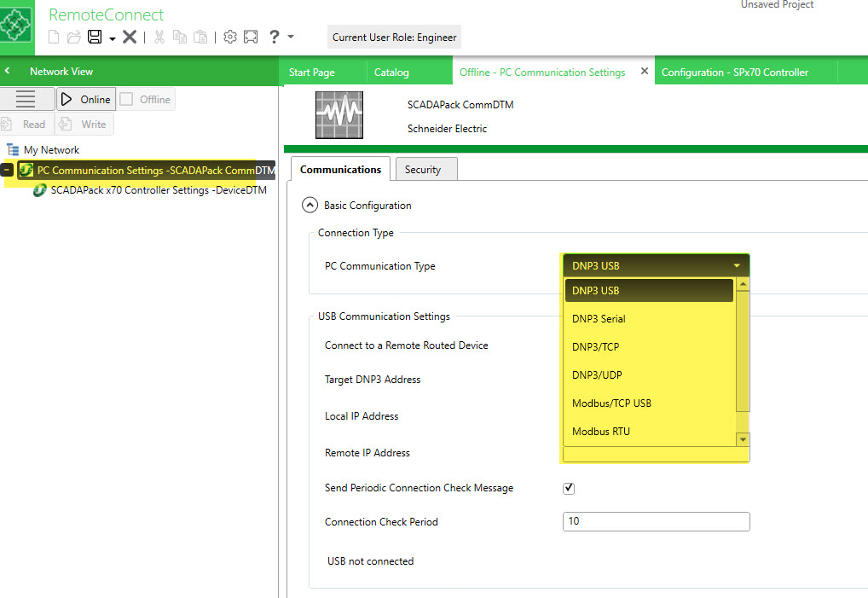Screen dimensions: 868x598
Task: Click the Current User Role: Engineer label
Action: (394, 37)
